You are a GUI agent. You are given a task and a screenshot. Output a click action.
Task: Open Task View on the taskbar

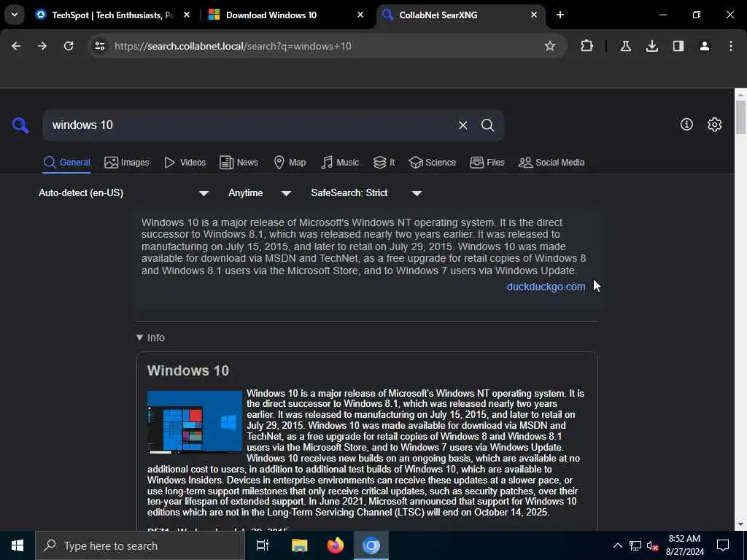coord(263,545)
